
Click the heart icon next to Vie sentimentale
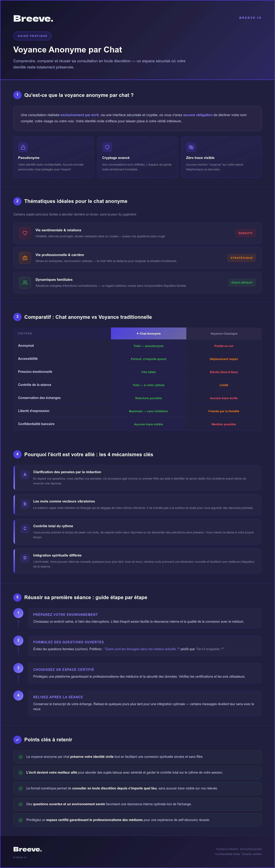click(x=25, y=233)
